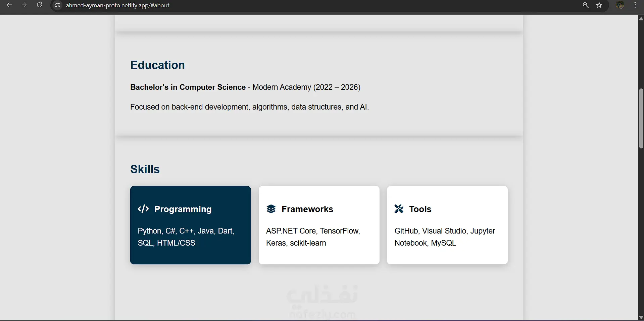644x321 pixels.
Task: Click the browser back arrow
Action: tap(9, 5)
